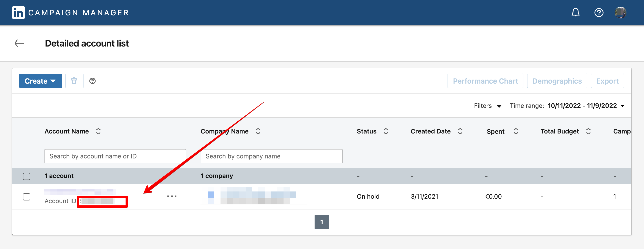Open the help question mark in header
The image size is (644, 249).
click(x=599, y=13)
